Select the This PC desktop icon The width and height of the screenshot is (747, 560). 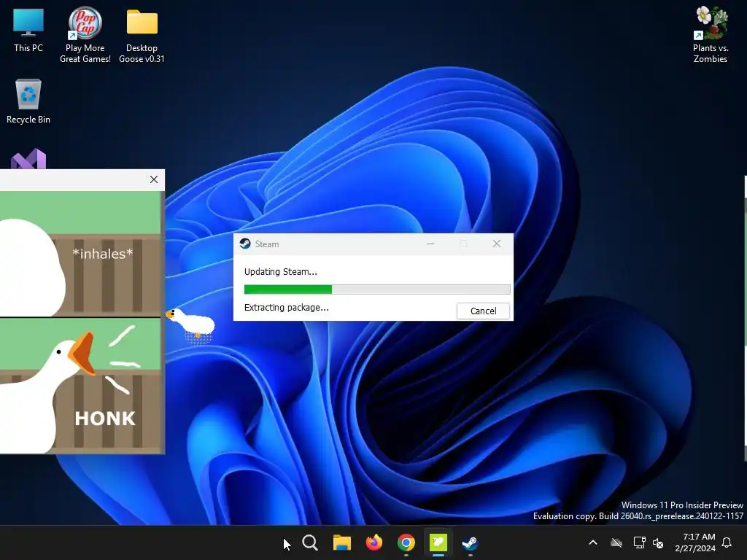[x=28, y=29]
